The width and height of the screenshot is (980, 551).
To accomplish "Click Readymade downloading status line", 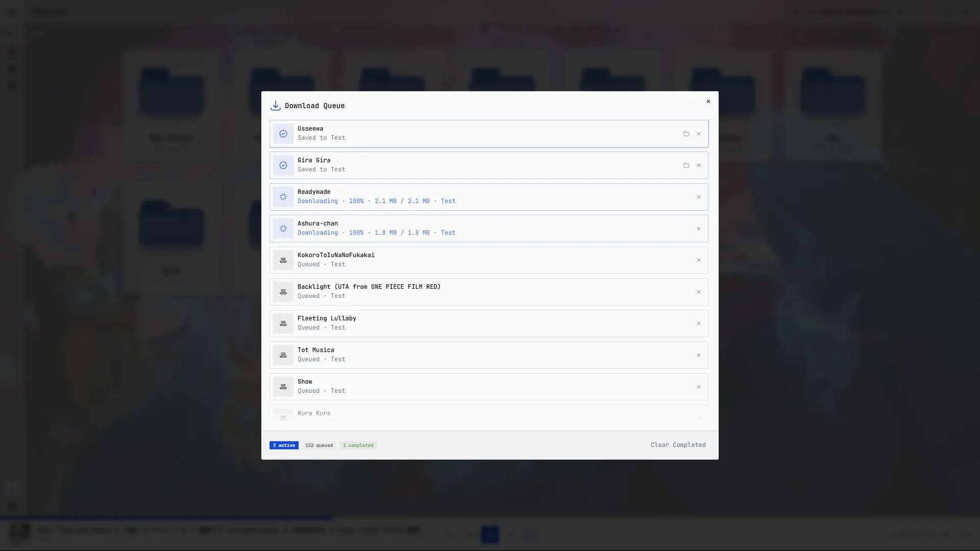I will 377,201.
